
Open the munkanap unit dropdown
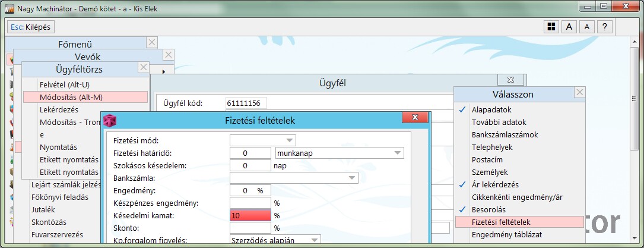[340, 153]
